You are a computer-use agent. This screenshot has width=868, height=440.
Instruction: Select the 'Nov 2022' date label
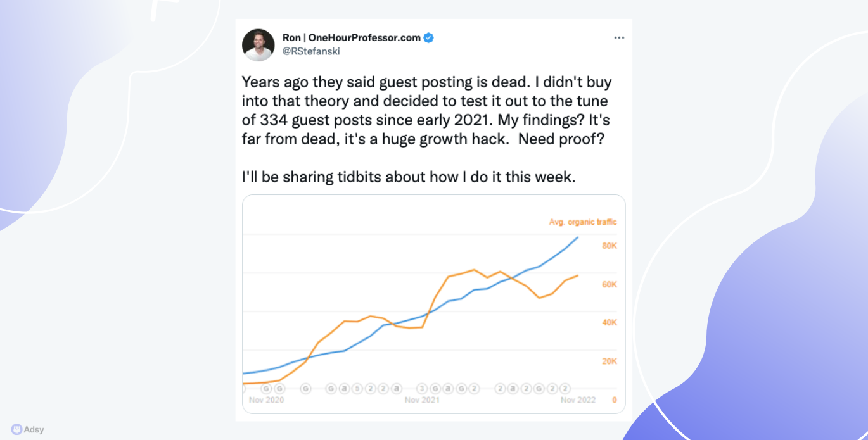pos(578,400)
